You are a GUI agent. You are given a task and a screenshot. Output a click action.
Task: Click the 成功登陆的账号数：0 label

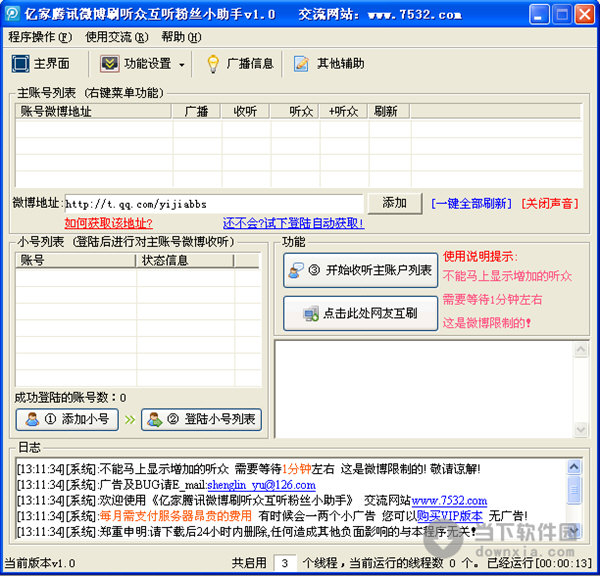[70, 398]
